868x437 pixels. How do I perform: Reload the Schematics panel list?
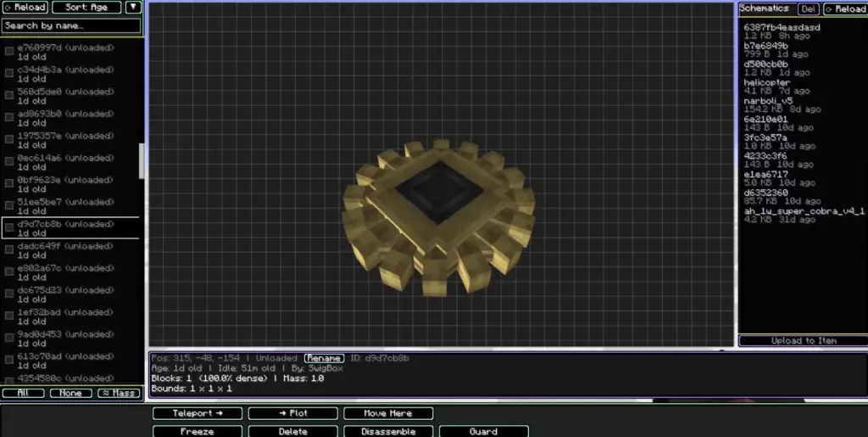[845, 8]
